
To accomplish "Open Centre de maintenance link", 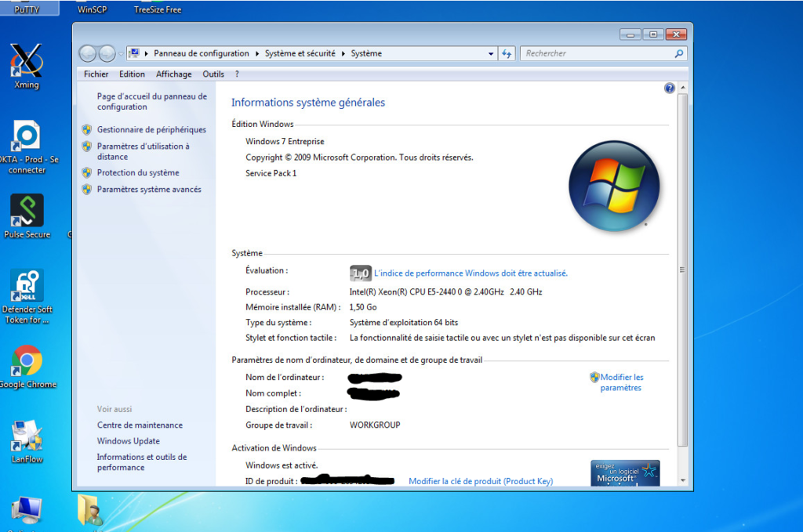I will click(140, 425).
